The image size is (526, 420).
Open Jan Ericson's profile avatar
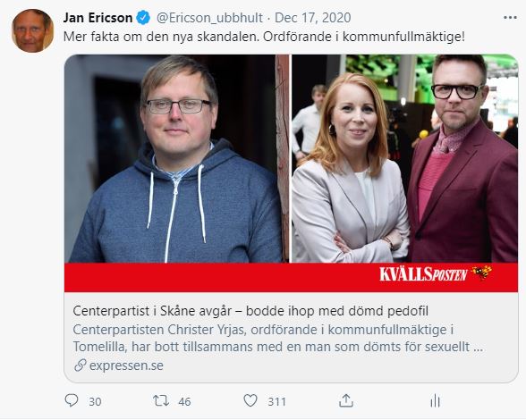click(x=32, y=30)
